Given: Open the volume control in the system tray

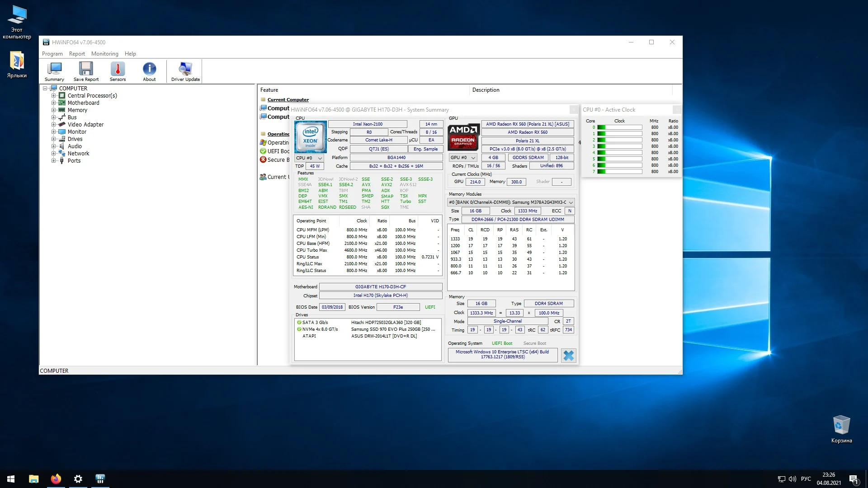Looking at the screenshot, I should (792, 479).
